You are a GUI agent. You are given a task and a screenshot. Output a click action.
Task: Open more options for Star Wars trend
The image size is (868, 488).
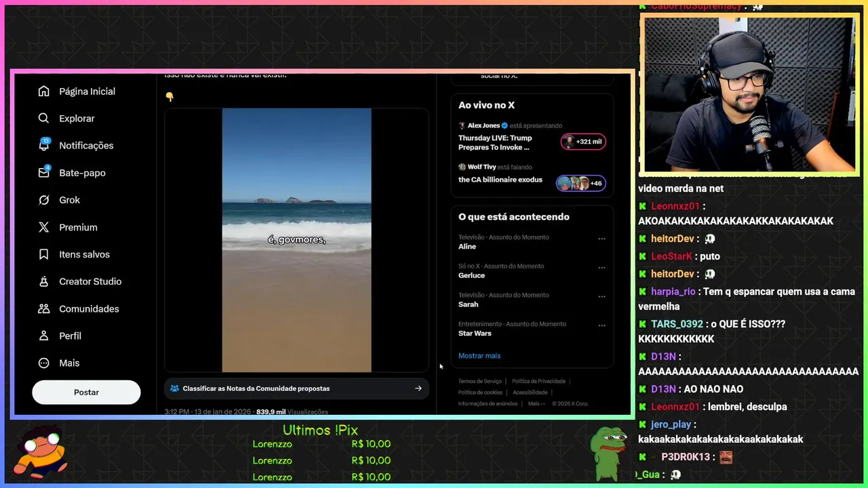601,325
